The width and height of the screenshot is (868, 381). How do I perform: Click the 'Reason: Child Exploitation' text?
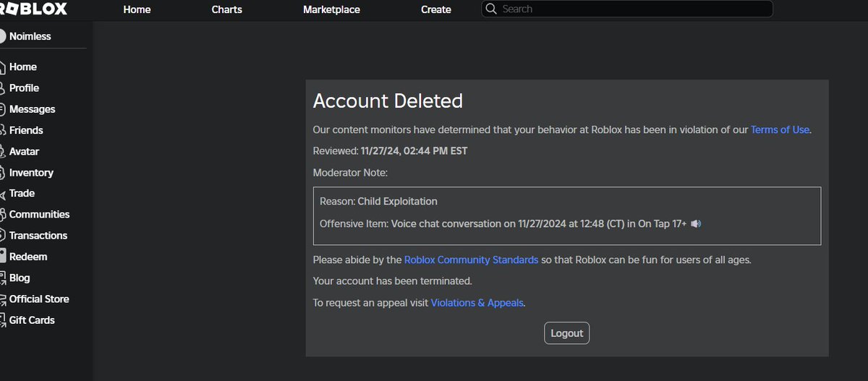pyautogui.click(x=378, y=201)
